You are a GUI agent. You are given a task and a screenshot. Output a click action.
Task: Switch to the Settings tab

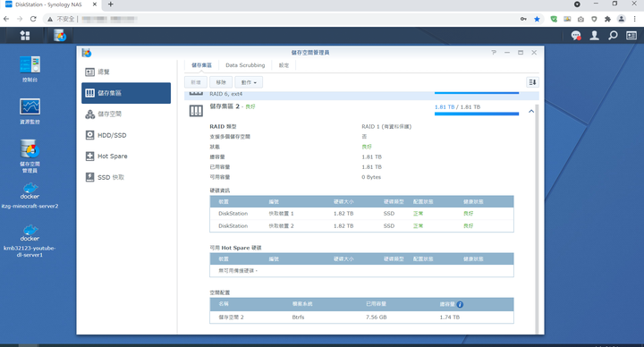click(x=284, y=65)
